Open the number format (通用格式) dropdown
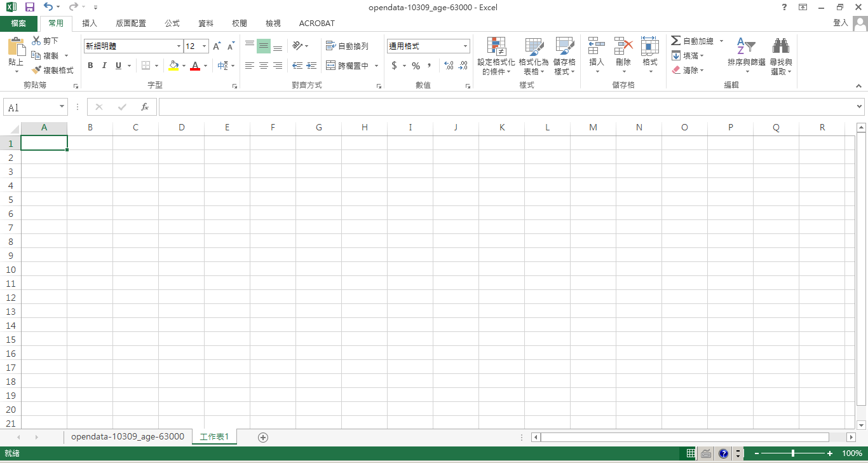This screenshot has width=868, height=463. 465,46
